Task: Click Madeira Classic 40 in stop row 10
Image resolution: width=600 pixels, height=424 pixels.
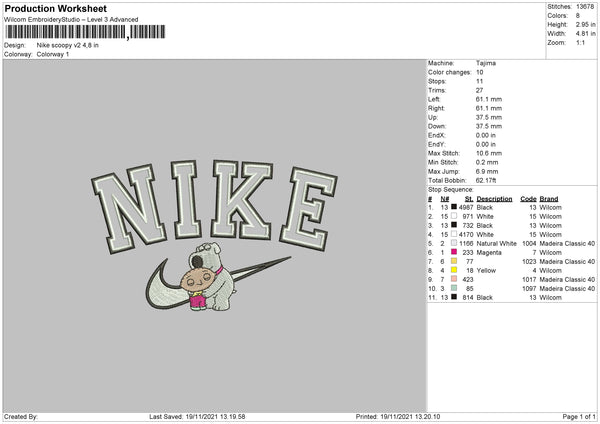Action: click(x=567, y=289)
